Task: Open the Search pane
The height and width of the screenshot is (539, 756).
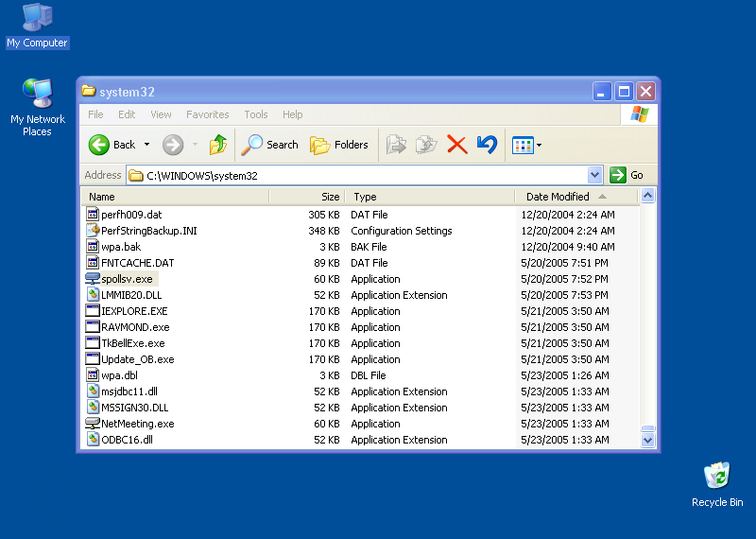Action: pos(270,145)
